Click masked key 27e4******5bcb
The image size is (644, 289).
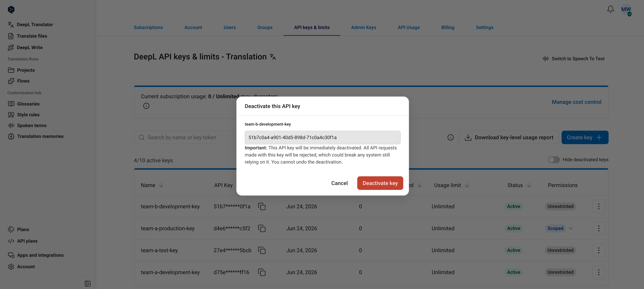pyautogui.click(x=232, y=251)
